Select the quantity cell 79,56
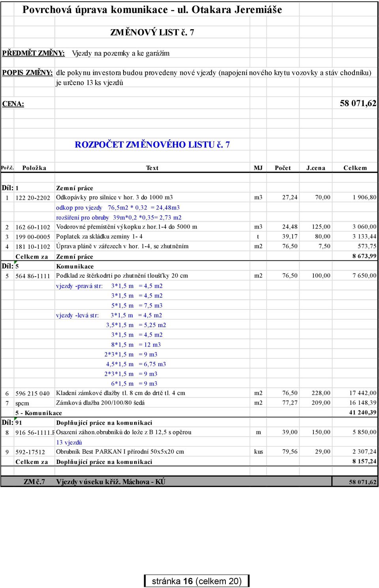 pyautogui.click(x=290, y=452)
